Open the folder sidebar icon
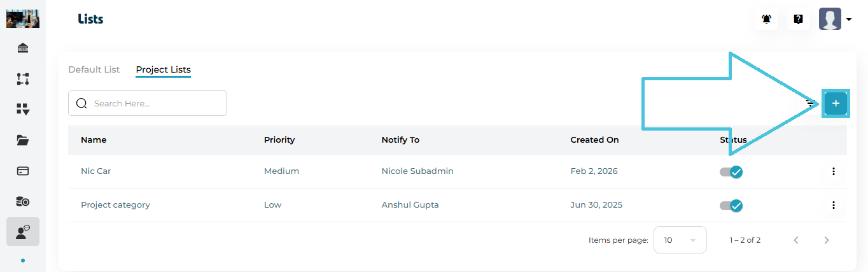868x272 pixels. [x=23, y=140]
